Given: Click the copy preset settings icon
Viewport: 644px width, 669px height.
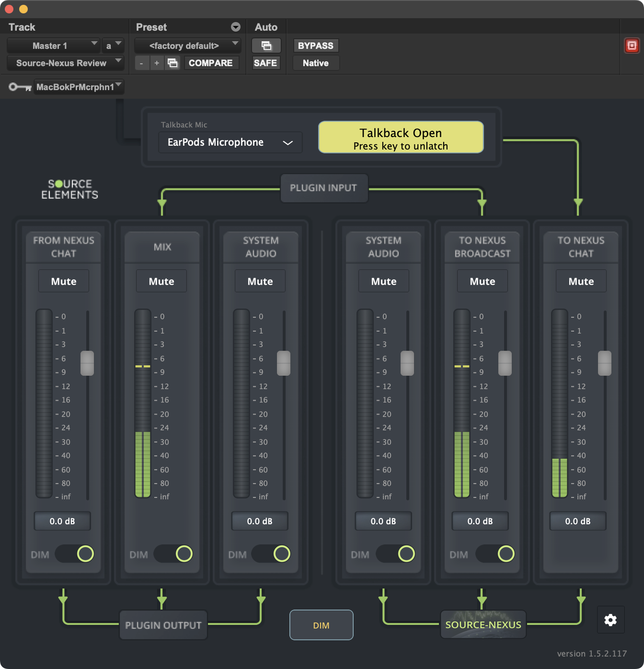Looking at the screenshot, I should coord(172,63).
